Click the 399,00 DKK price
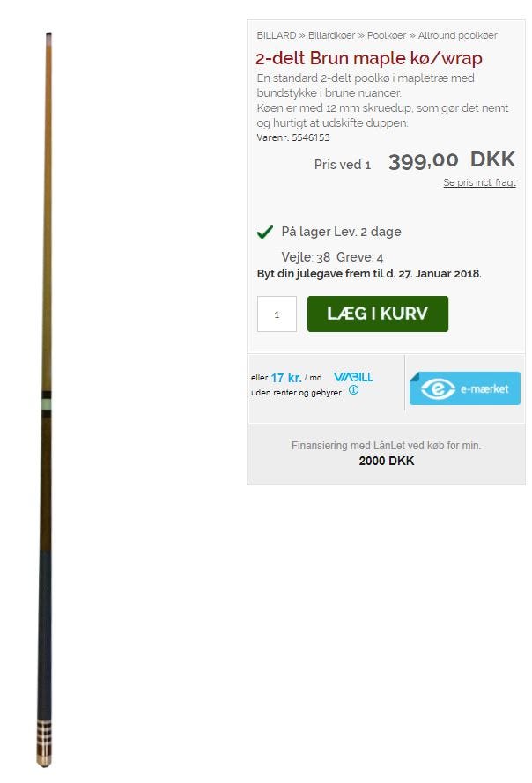 (x=452, y=160)
